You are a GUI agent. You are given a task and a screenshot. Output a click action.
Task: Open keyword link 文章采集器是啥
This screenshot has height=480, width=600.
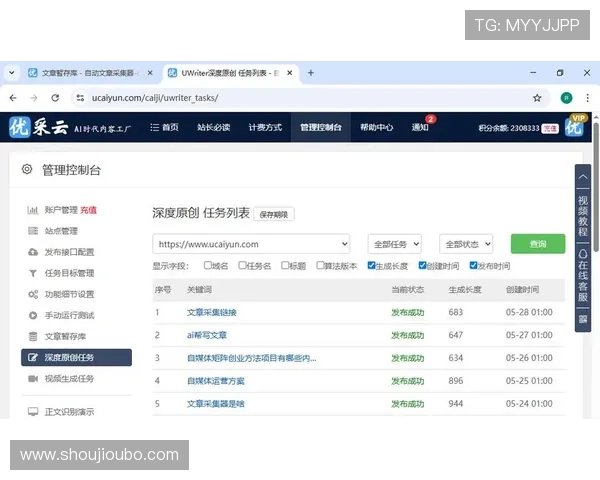pos(215,403)
